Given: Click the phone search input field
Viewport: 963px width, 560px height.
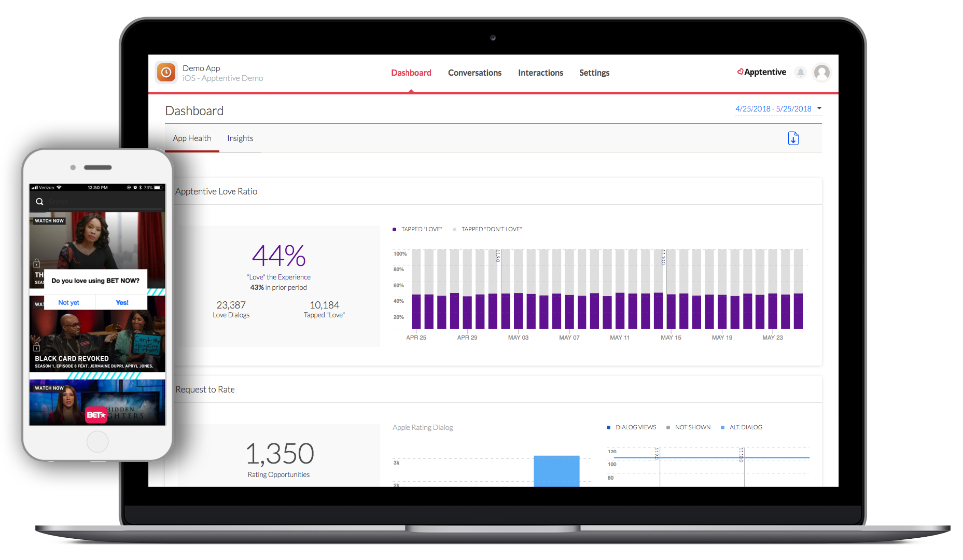Looking at the screenshot, I should tap(106, 202).
